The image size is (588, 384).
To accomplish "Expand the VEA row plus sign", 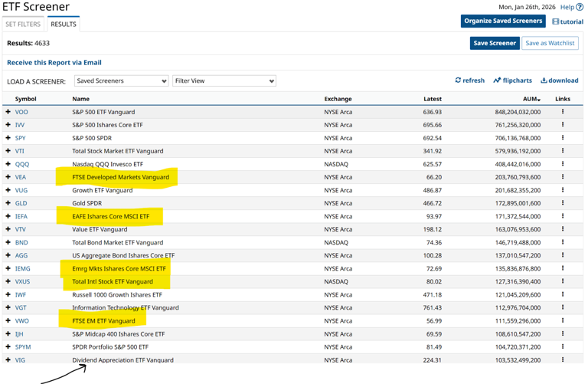I will point(8,177).
